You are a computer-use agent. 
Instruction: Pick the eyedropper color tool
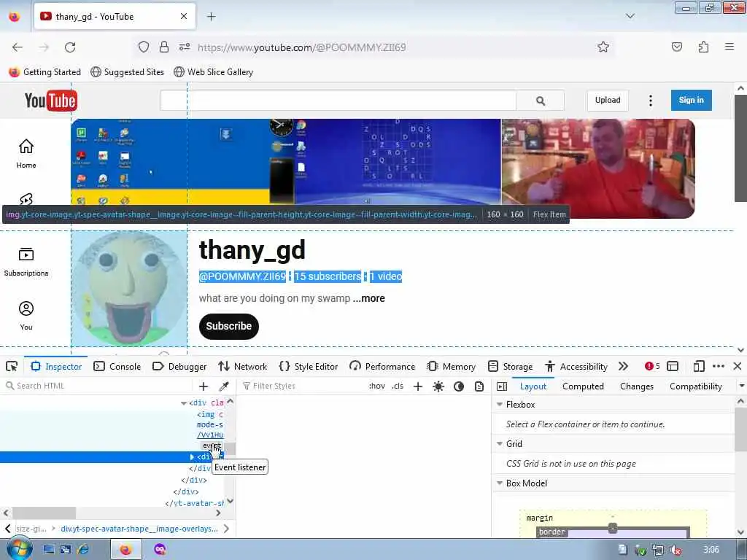223,386
